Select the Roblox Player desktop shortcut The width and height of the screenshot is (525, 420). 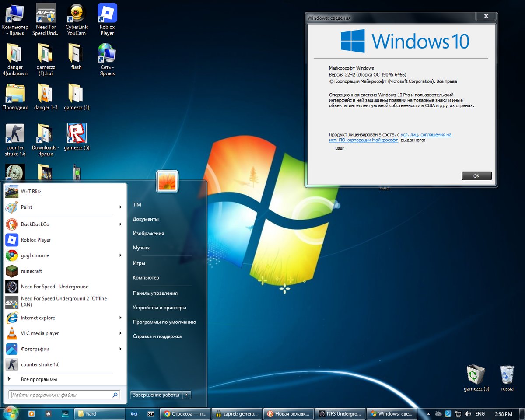(x=107, y=20)
